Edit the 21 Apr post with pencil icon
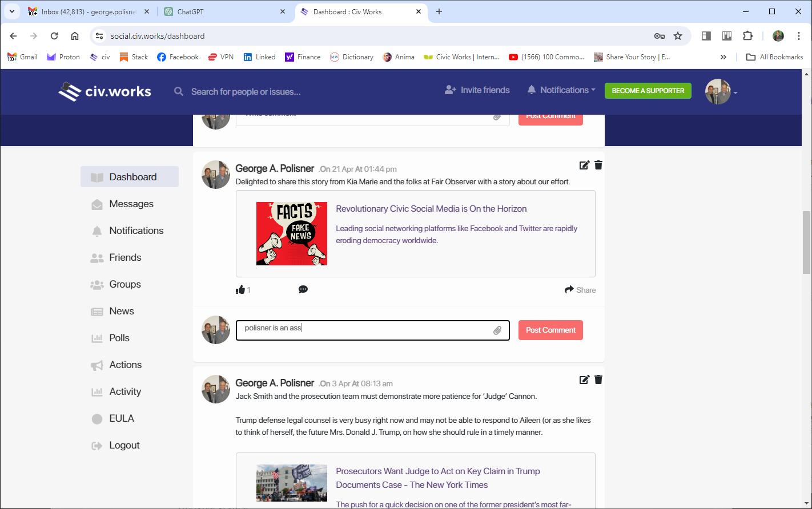 pos(584,165)
